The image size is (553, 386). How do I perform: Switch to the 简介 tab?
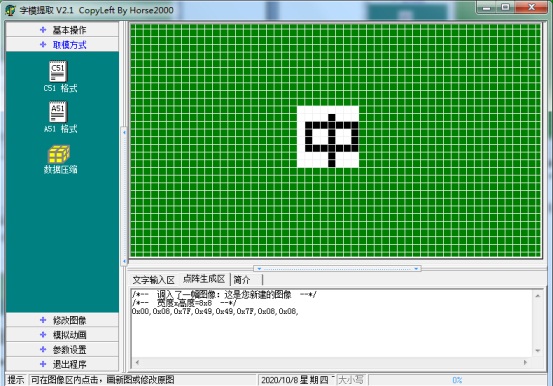pos(242,280)
